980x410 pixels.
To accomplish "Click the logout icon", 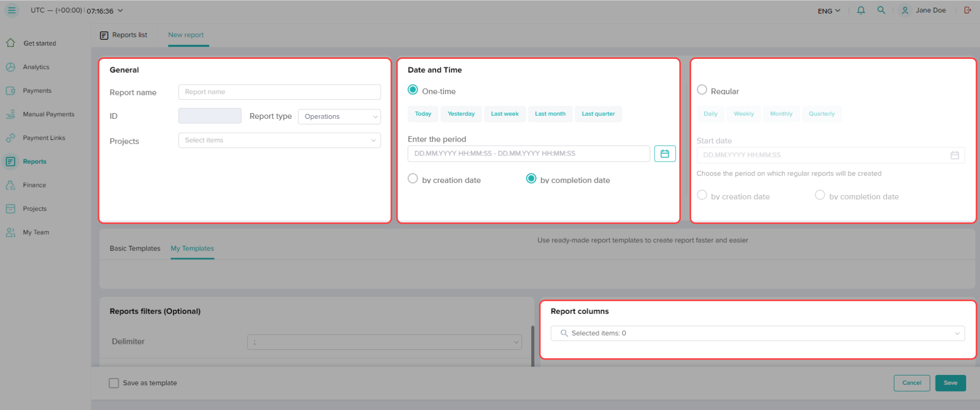I will [x=968, y=10].
